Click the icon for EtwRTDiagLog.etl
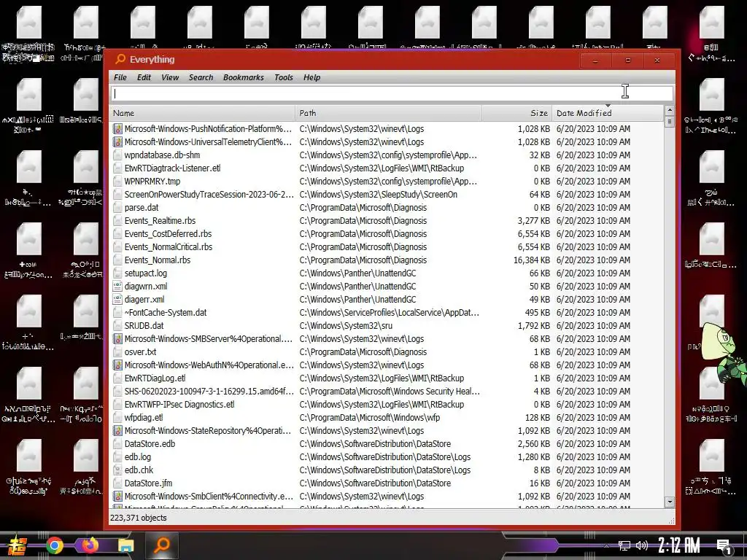 point(117,378)
